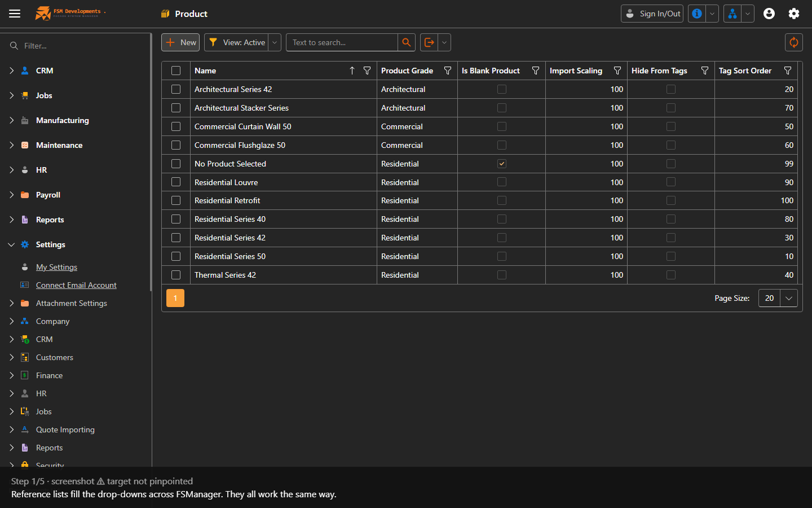Open the hamburger navigation menu
The height and width of the screenshot is (508, 812).
[15, 14]
